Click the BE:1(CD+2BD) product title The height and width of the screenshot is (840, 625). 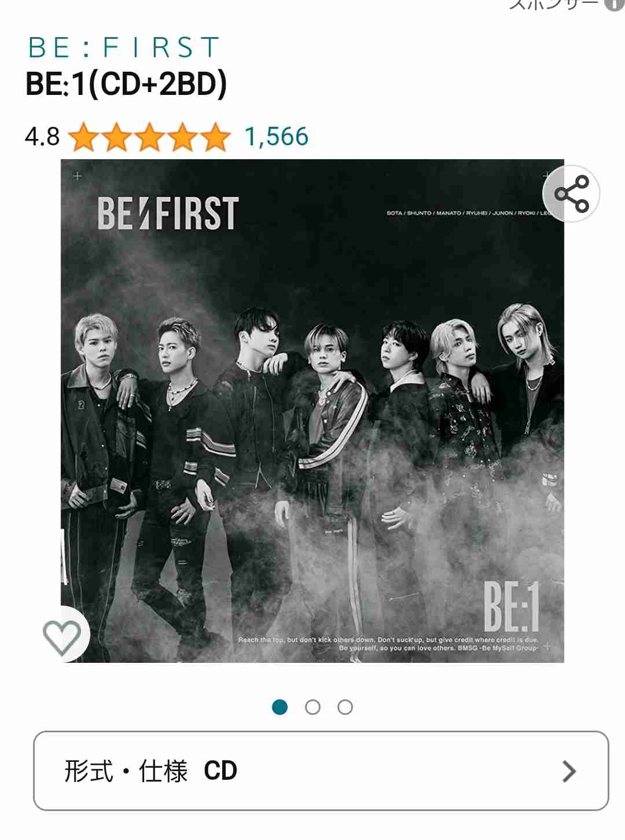[126, 85]
